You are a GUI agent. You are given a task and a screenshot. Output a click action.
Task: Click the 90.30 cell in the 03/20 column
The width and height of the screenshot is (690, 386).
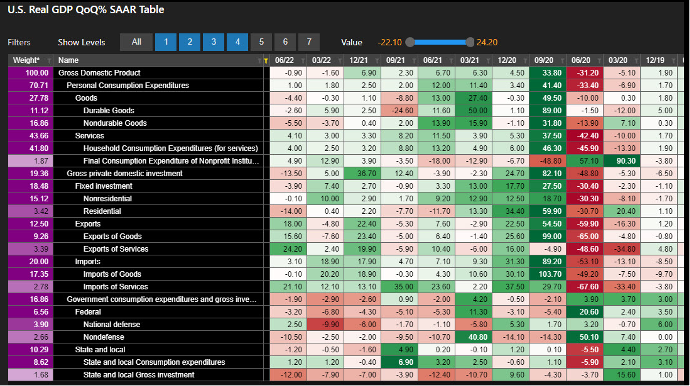(622, 161)
